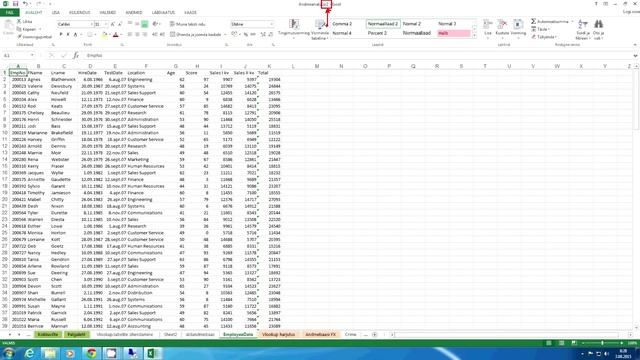Open the text orientation menu
The image size is (640, 360).
(x=156, y=24)
